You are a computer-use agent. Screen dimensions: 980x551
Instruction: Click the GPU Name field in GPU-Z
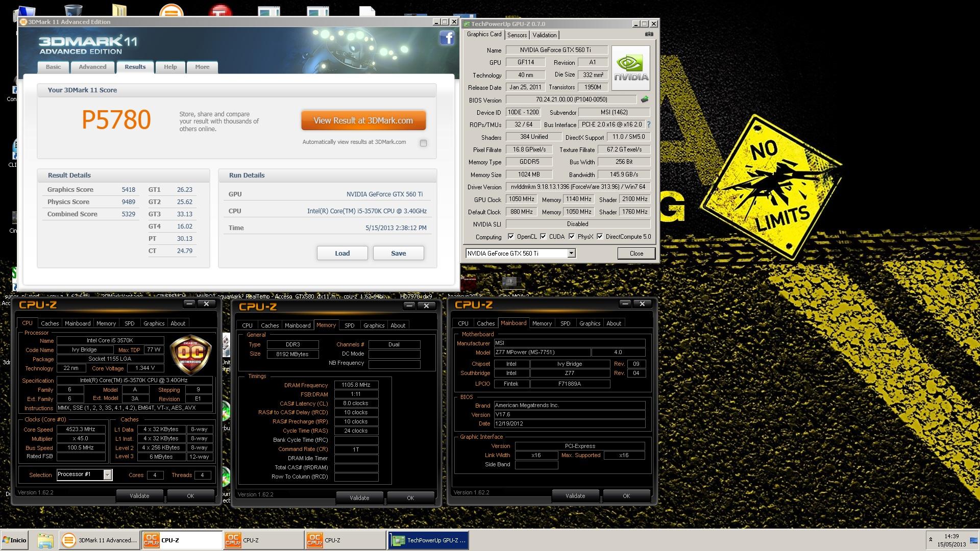coord(556,50)
